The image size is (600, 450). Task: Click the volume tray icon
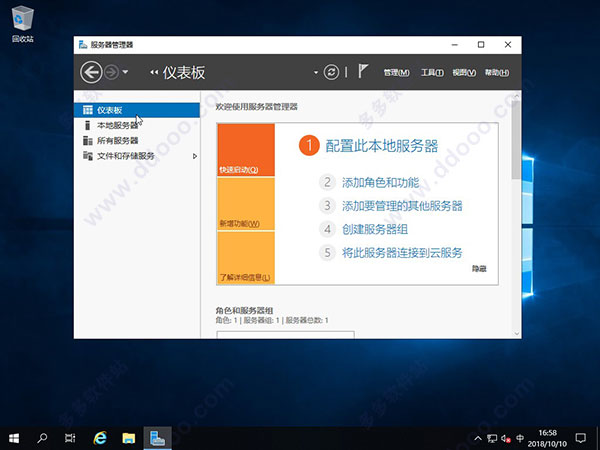pyautogui.click(x=506, y=439)
